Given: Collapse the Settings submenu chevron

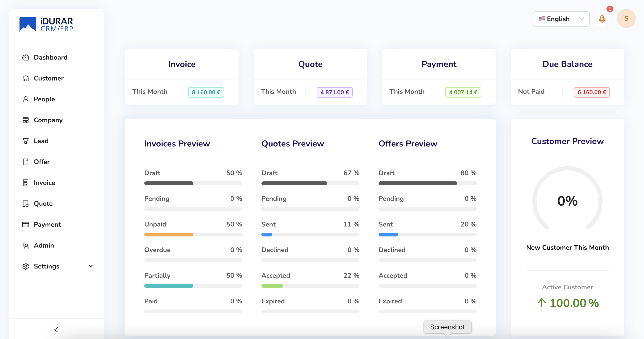Looking at the screenshot, I should point(91,266).
